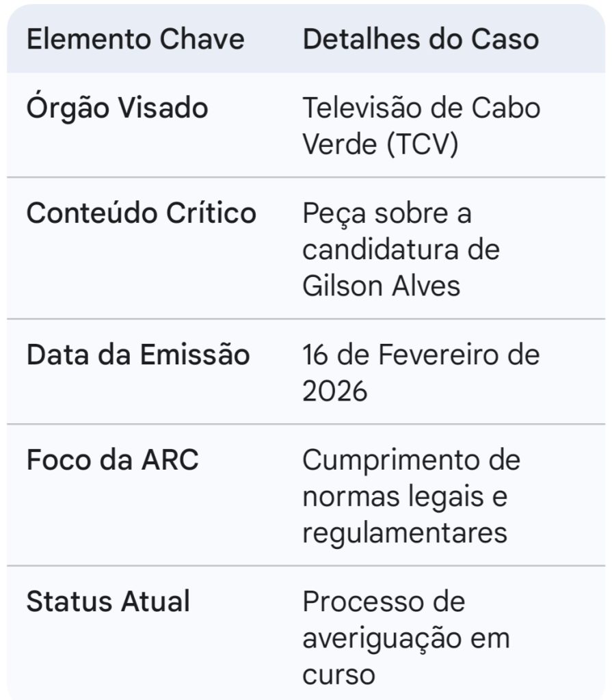Select the name 'Gilson Alves'

coord(382,286)
